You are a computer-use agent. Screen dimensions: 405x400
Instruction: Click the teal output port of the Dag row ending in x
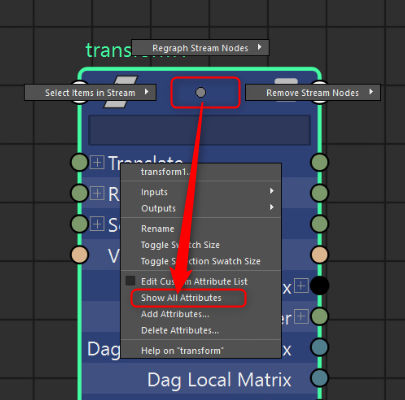[x=319, y=347]
